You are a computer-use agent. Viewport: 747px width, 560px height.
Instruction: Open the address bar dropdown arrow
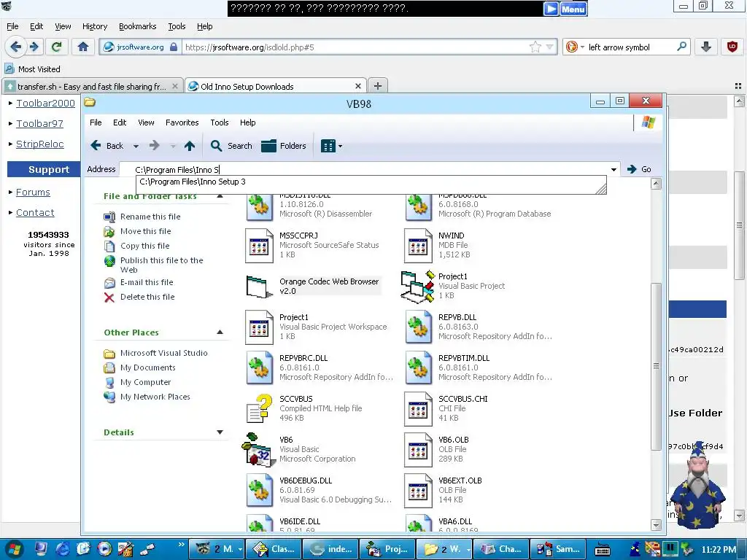point(614,169)
